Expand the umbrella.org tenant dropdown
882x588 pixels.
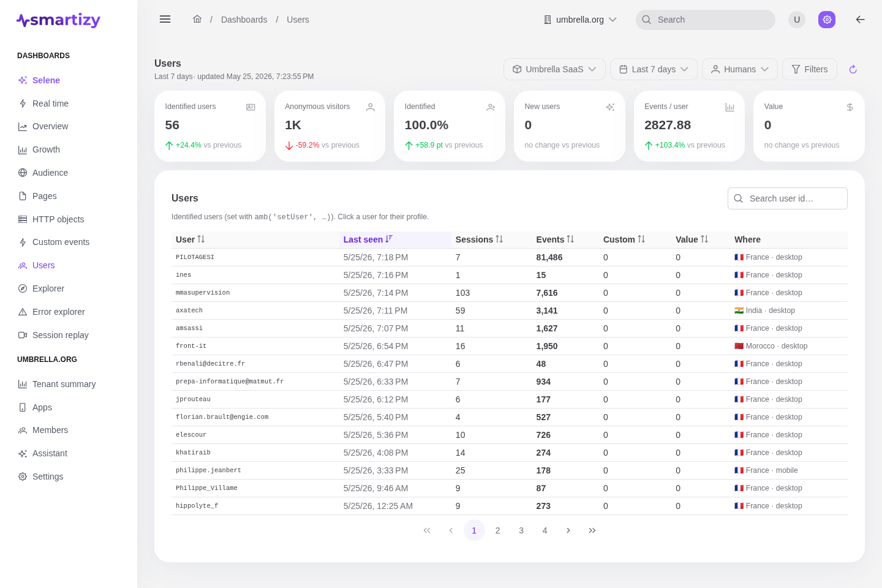580,20
